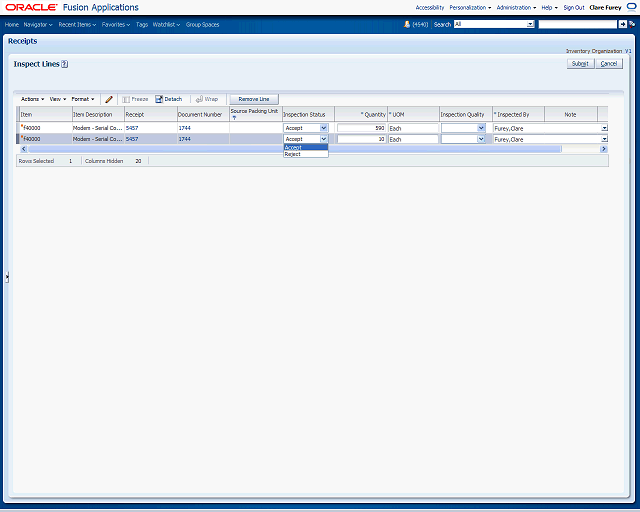
Task: Open the Navigator menu
Action: pos(38,24)
